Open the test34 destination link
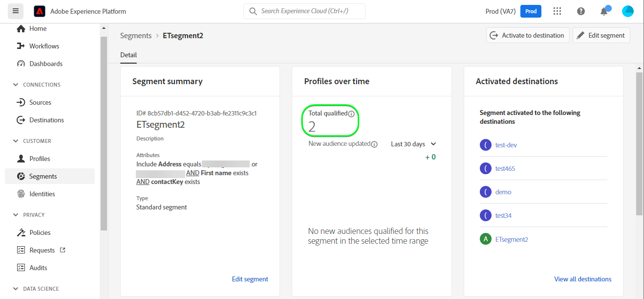The image size is (644, 299). (503, 215)
